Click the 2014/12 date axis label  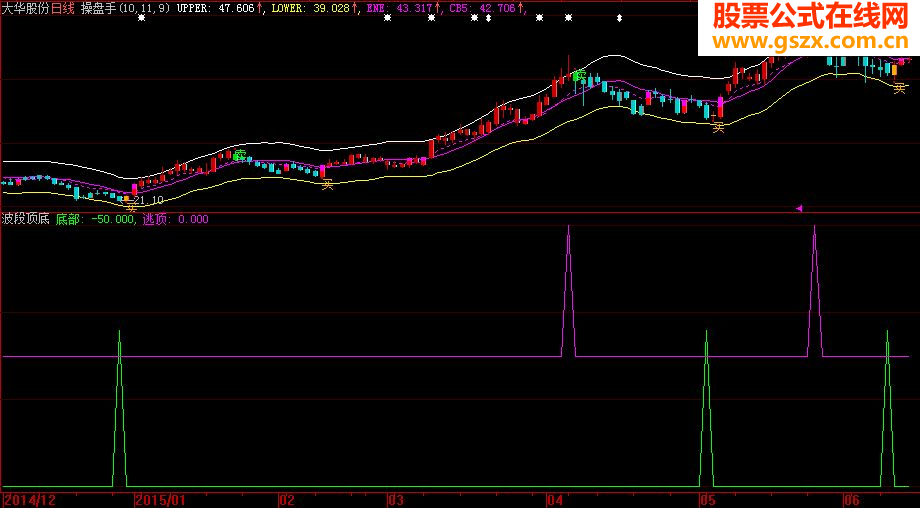click(x=30, y=500)
